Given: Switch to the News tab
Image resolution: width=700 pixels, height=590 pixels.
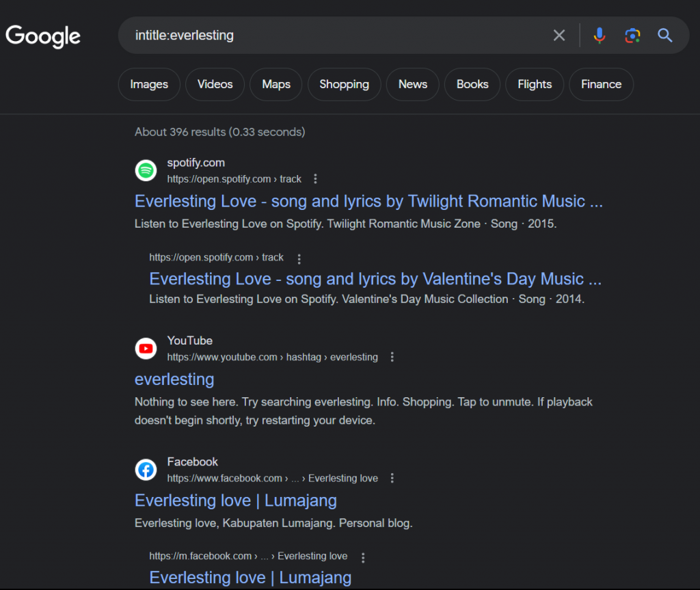Looking at the screenshot, I should 412,84.
